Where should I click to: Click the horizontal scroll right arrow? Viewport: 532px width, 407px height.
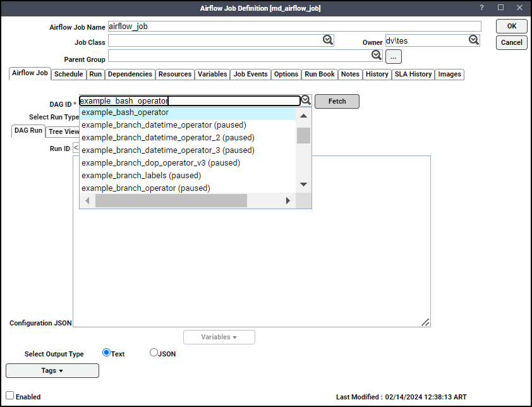point(288,200)
